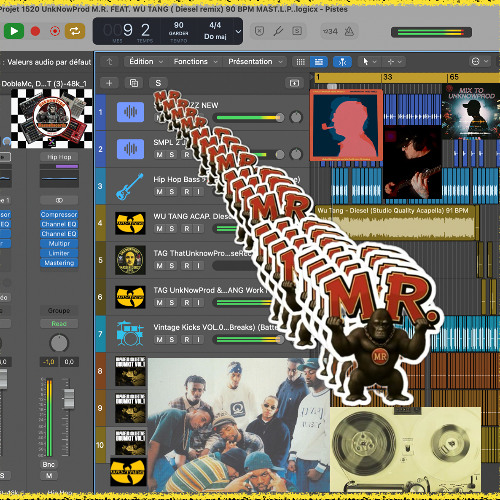Screen dimensions: 500x500
Task: Start playback with the green Play button
Action: click(14, 31)
